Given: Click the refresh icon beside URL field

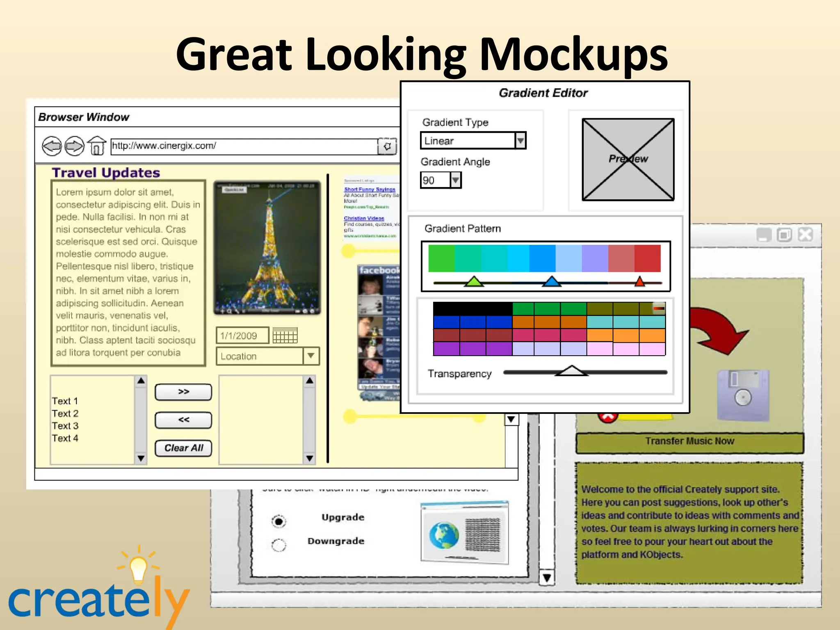Looking at the screenshot, I should [388, 146].
